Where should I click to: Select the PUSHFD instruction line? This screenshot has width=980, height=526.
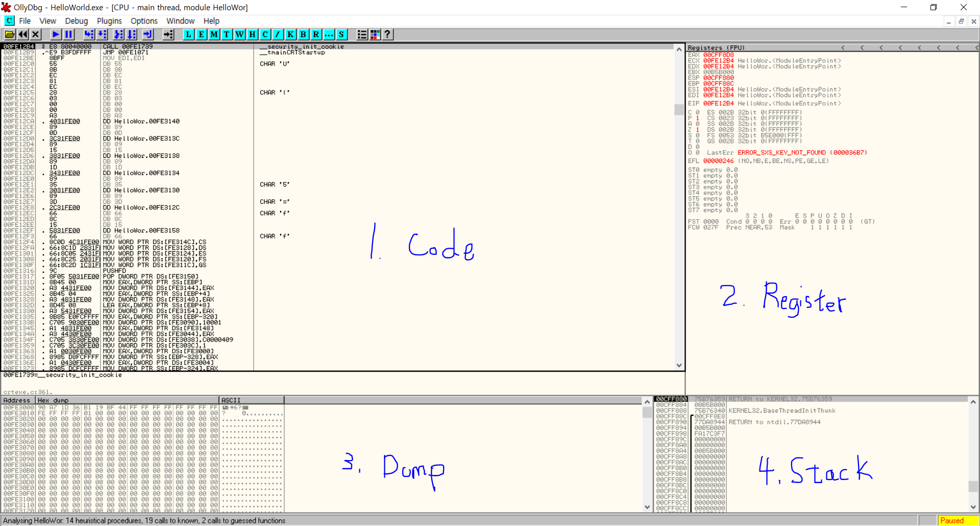click(x=114, y=271)
